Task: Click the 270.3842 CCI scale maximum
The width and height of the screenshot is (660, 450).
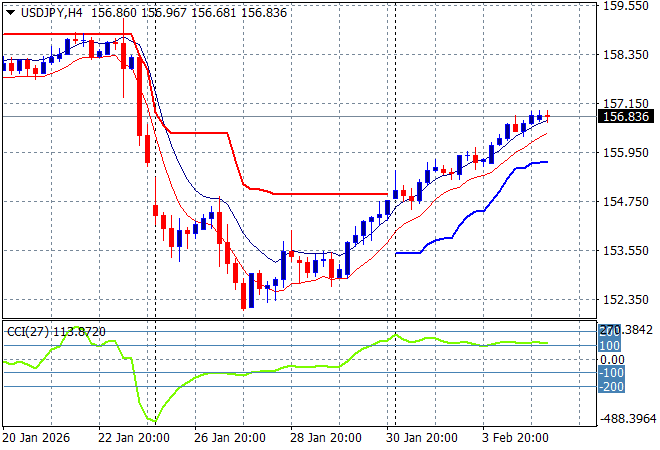Action: coord(626,330)
